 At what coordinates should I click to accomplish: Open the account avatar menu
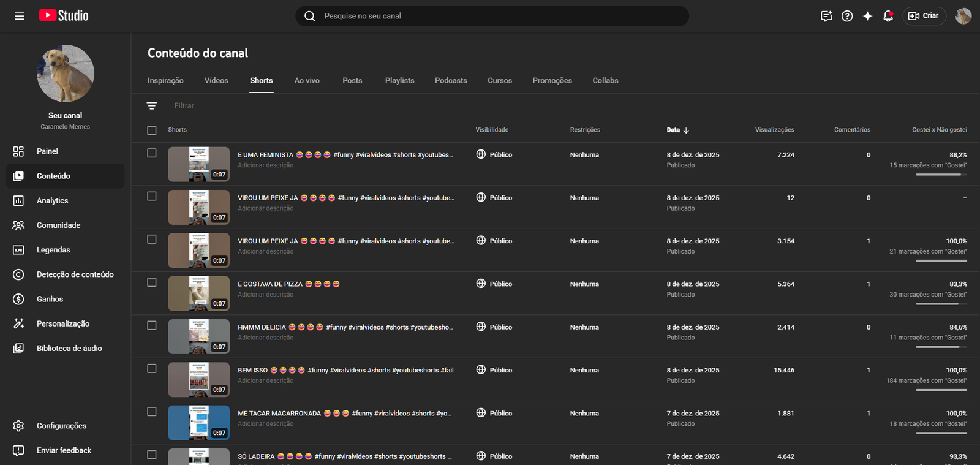coord(963,16)
